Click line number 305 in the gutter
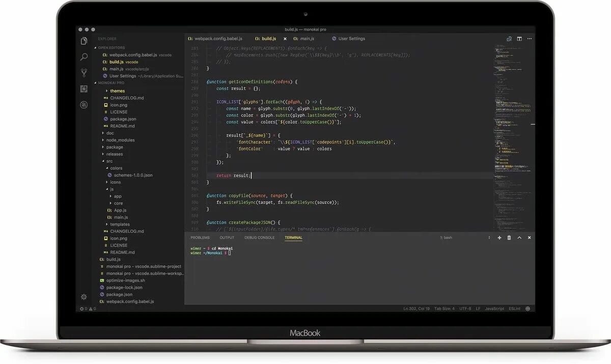This screenshot has height=364, width=611. pos(195,195)
